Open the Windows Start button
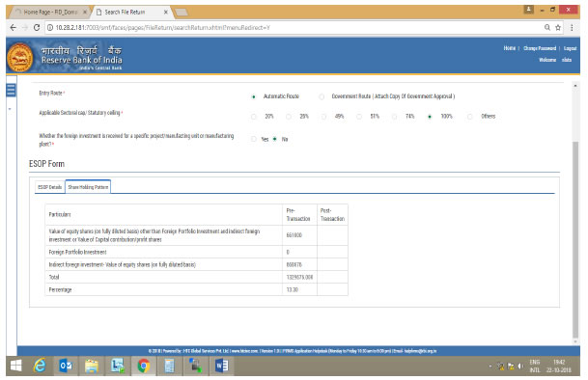Image resolution: width=588 pixels, height=380 pixels. (x=15, y=366)
